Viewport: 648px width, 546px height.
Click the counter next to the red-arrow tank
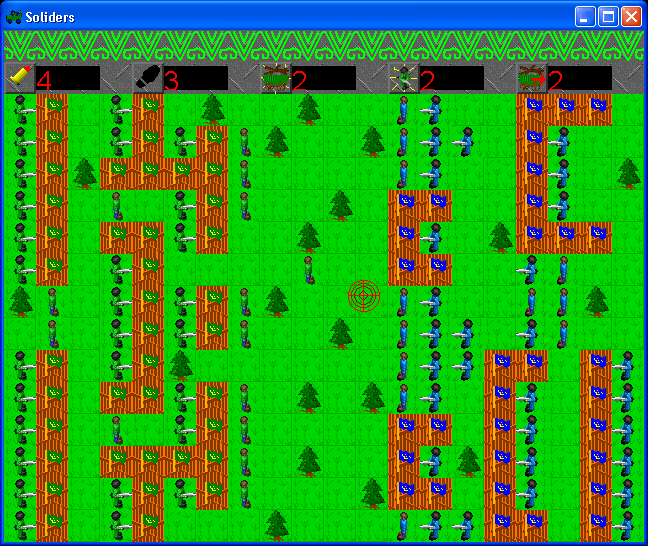coord(579,79)
